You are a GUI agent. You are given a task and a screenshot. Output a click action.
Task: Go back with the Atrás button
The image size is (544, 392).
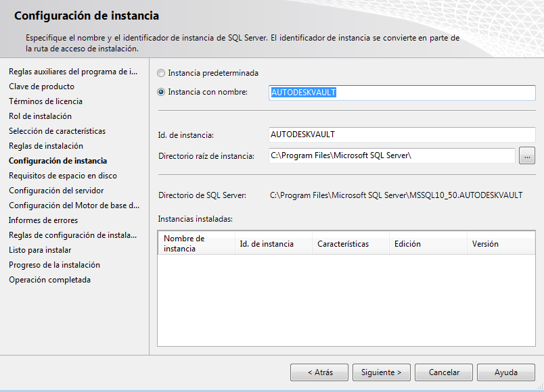319,372
